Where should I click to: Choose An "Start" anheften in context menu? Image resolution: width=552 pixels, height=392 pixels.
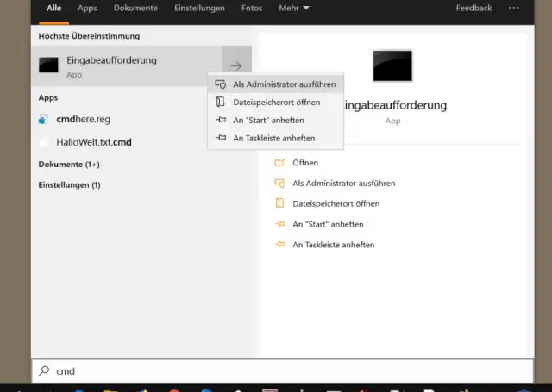(x=268, y=121)
